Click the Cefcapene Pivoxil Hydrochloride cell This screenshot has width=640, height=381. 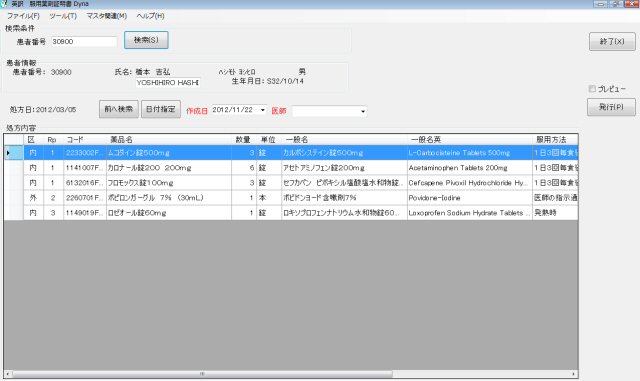click(469, 183)
